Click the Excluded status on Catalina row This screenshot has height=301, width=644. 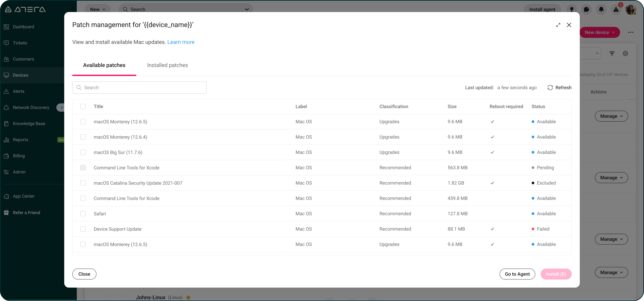(x=544, y=183)
